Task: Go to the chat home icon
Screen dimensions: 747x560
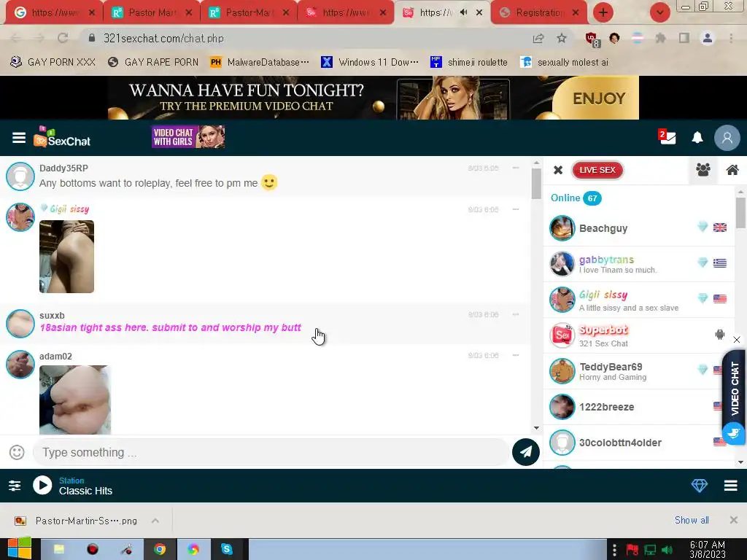Action: tap(732, 169)
